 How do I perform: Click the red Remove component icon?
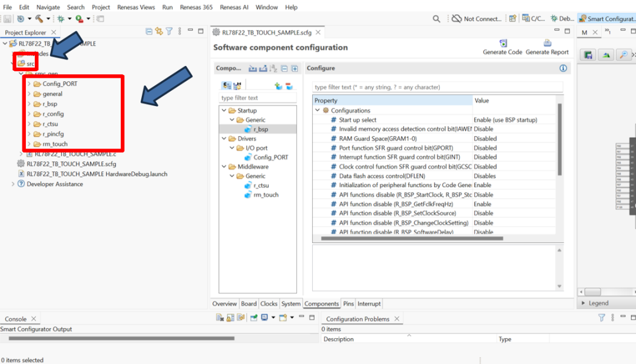pos(289,87)
